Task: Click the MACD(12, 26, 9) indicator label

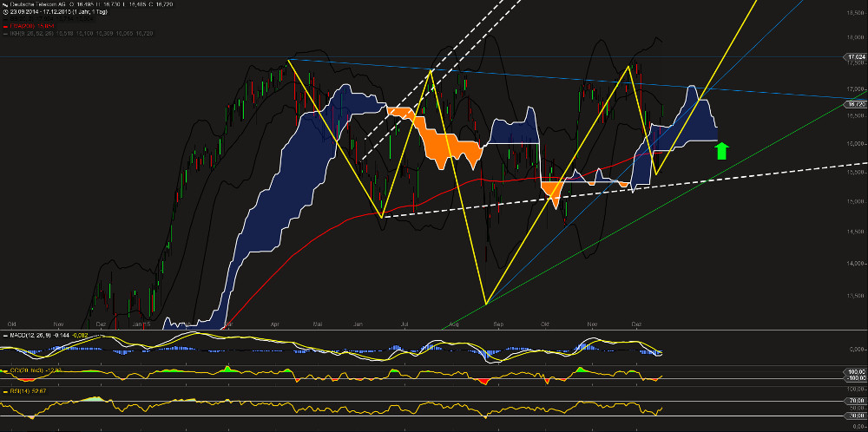Action: coord(31,335)
